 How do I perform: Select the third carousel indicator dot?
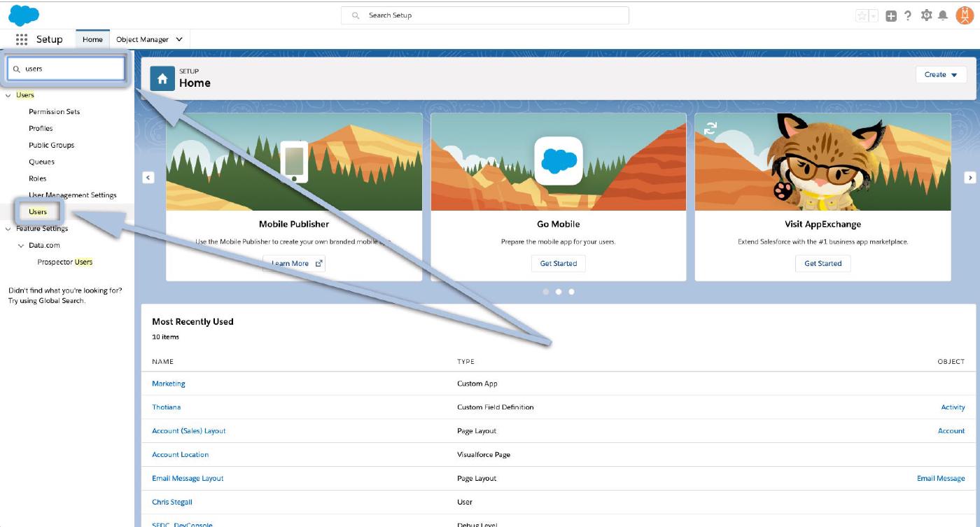(x=571, y=292)
